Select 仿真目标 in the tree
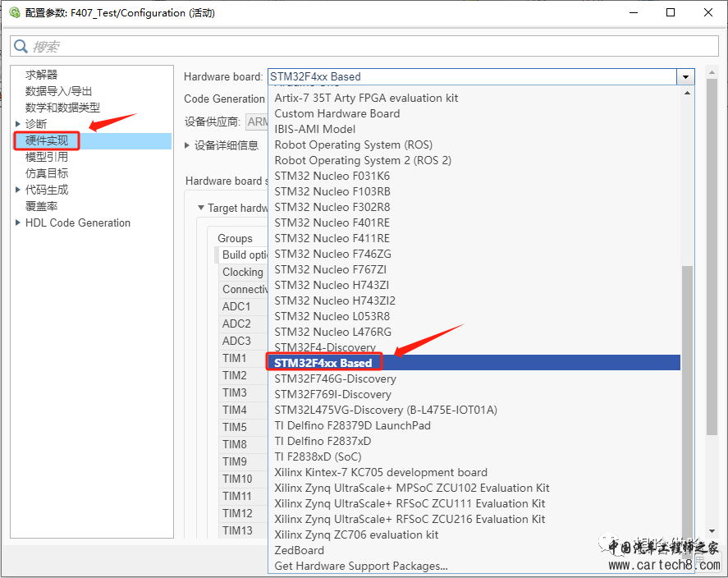This screenshot has height=578, width=728. (x=47, y=173)
